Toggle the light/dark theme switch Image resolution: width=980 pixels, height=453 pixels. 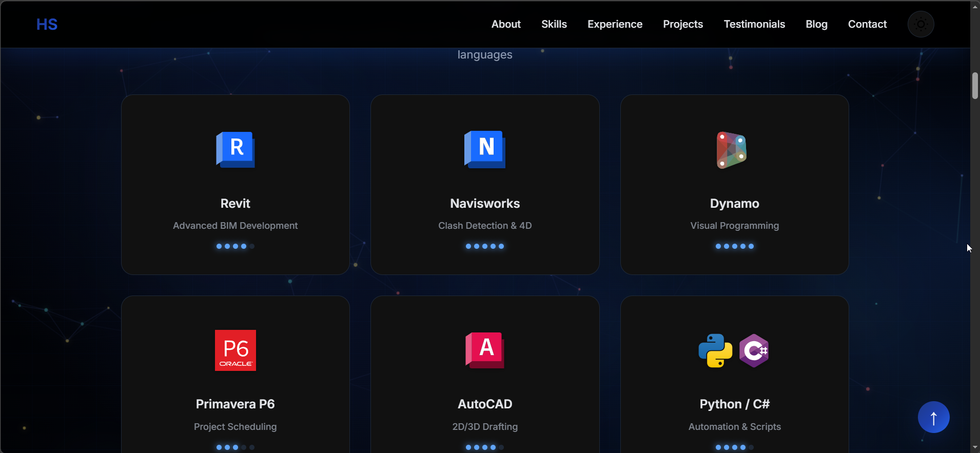920,24
